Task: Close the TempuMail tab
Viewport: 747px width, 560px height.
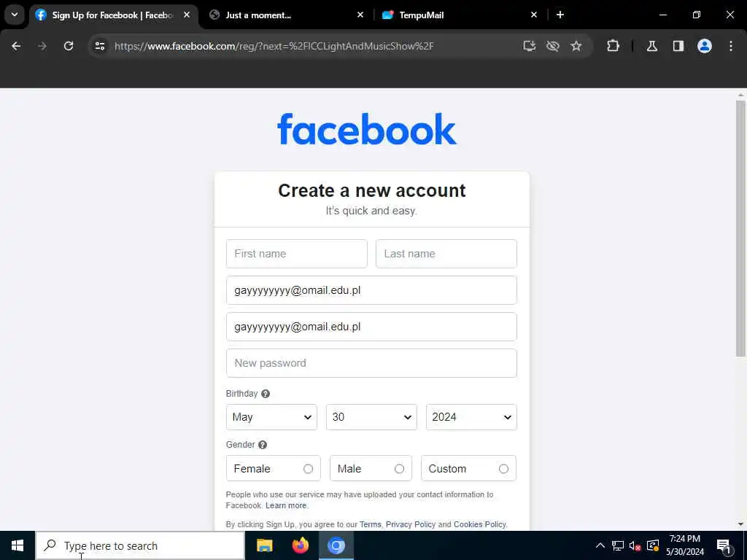Action: pyautogui.click(x=533, y=15)
